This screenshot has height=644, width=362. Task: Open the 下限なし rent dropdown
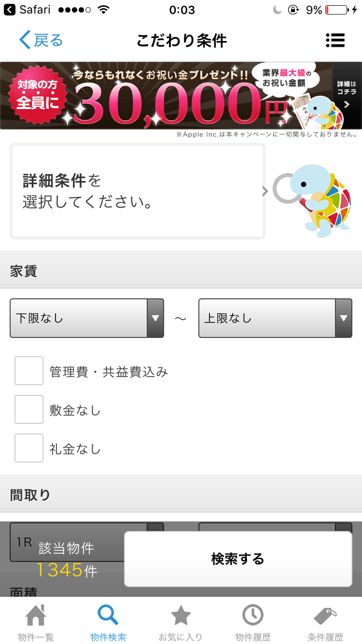[x=87, y=318]
